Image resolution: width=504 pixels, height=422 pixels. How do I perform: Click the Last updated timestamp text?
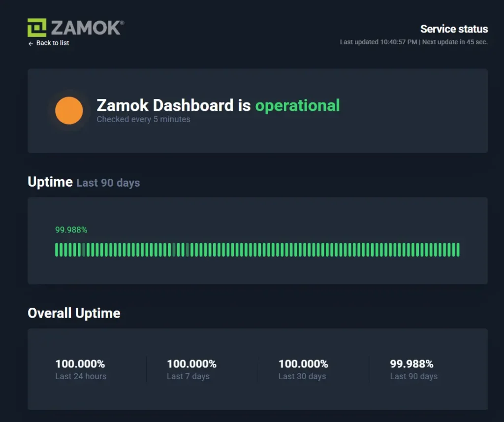click(x=413, y=42)
